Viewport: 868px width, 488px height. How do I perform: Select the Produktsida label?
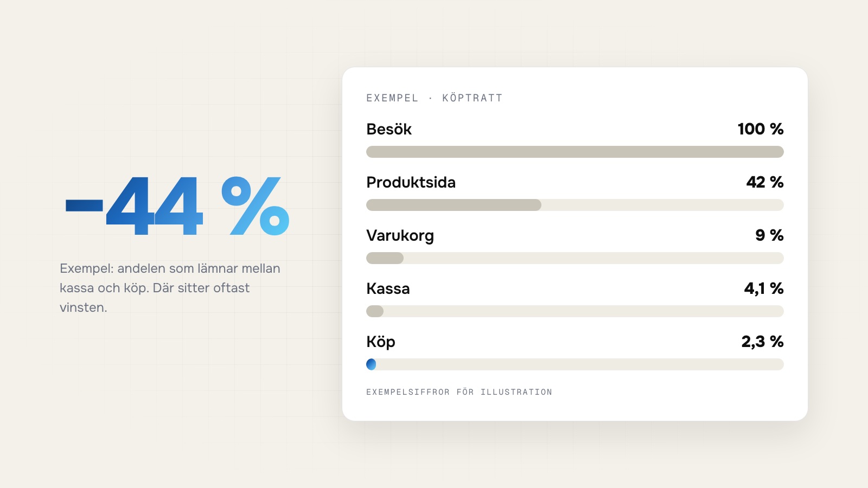tap(411, 182)
